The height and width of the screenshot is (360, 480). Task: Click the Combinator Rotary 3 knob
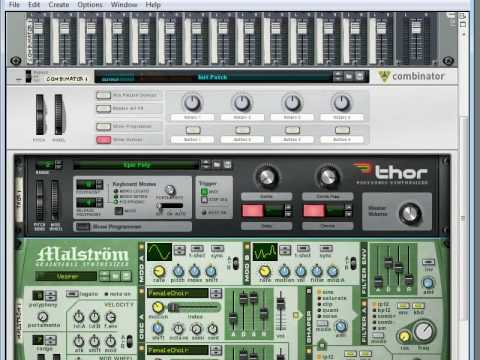tap(292, 103)
